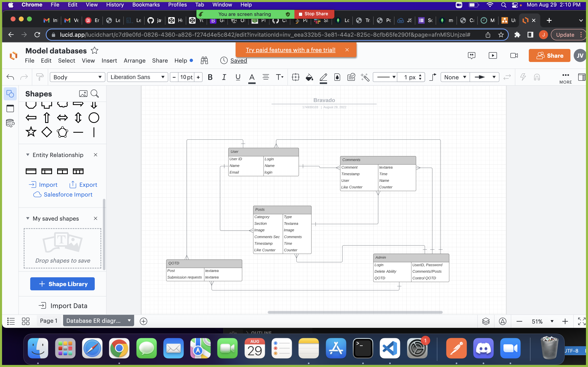Click the Fill Color paint bucket icon
The width and height of the screenshot is (588, 367).
(x=309, y=77)
